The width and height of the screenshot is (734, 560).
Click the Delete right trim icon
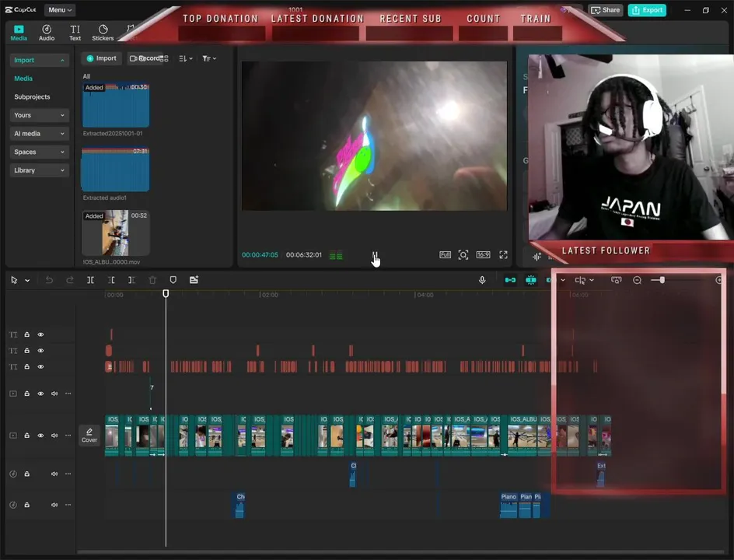click(x=131, y=280)
